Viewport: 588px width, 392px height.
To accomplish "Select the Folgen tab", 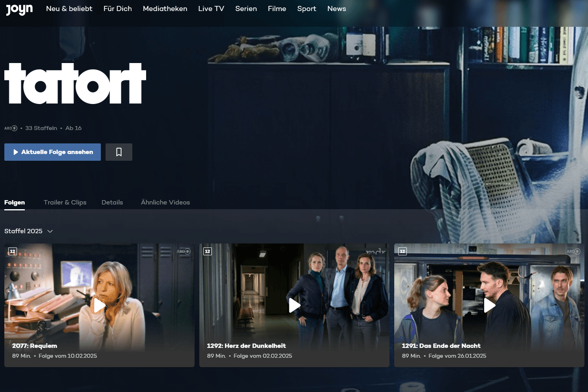I will [15, 203].
